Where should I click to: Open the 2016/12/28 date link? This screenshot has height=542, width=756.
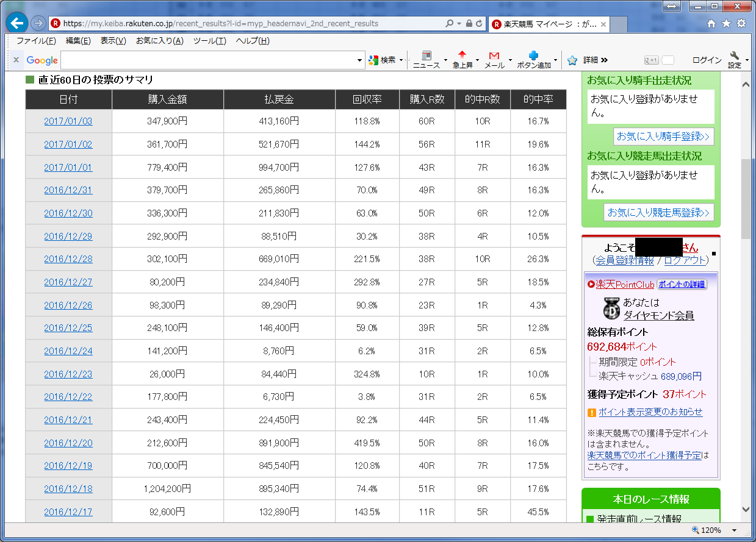click(x=68, y=259)
